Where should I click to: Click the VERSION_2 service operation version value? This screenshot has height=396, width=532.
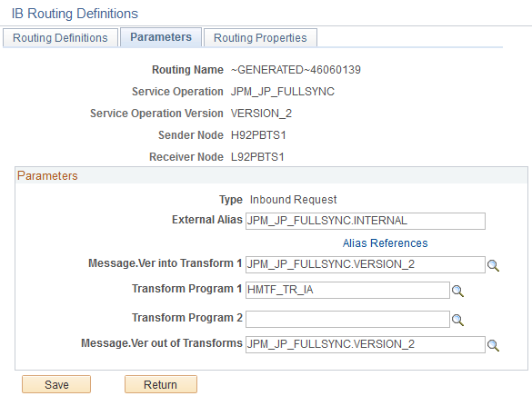pyautogui.click(x=261, y=114)
